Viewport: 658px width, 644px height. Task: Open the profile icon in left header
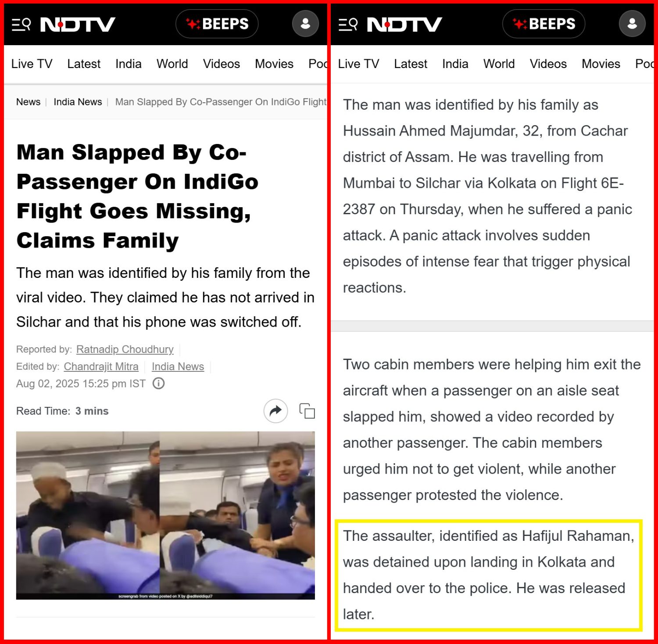pyautogui.click(x=305, y=24)
